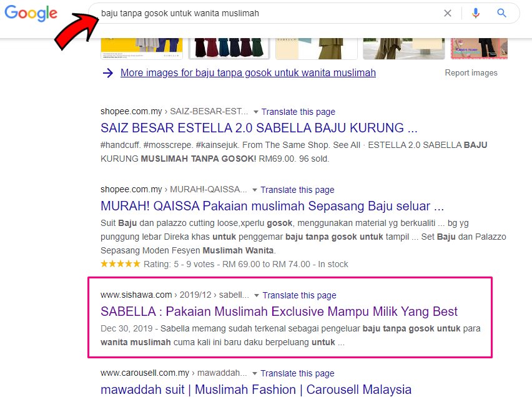Screen dimensions: 532x397
Task: Open SAIZ BESAR ESTELLA 2.0 SABELLA result
Action: point(259,128)
